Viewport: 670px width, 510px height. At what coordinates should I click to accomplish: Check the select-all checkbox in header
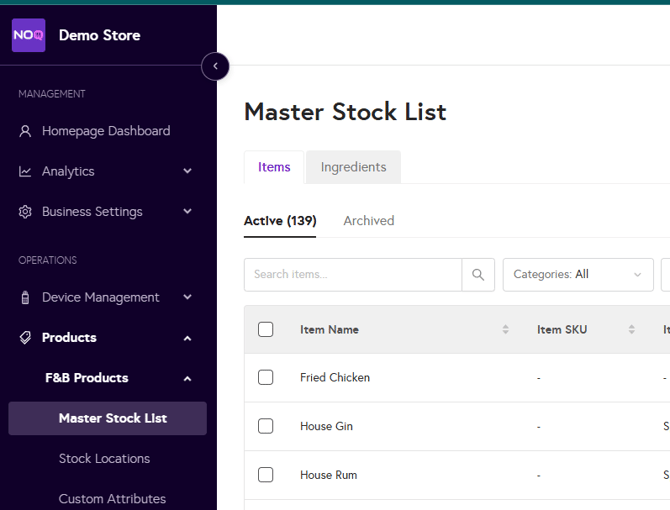point(265,330)
